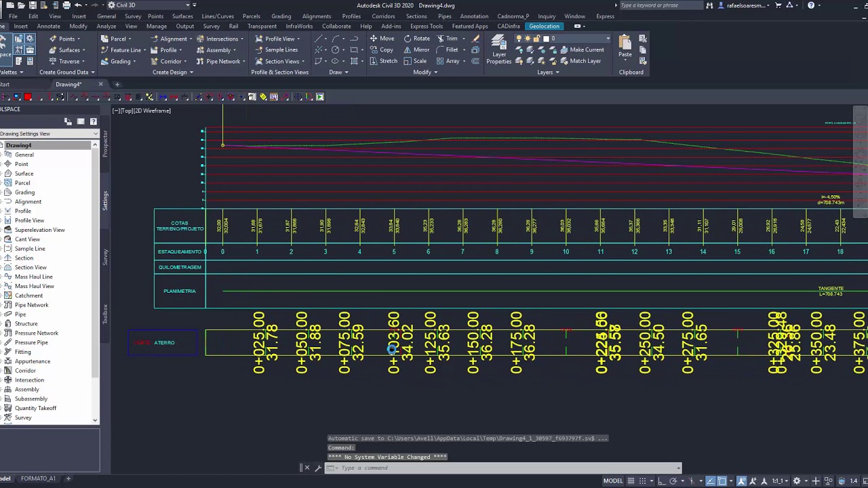Switch to the Analyze ribbon tab

point(106,26)
